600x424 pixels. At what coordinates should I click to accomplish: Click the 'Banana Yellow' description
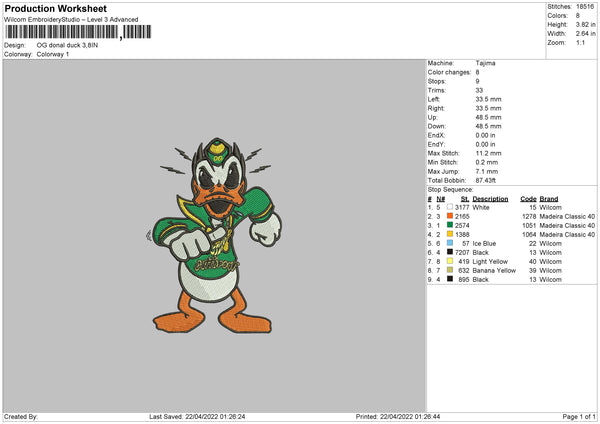[x=494, y=271]
